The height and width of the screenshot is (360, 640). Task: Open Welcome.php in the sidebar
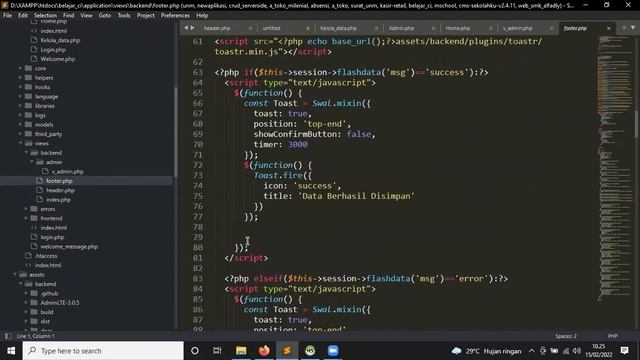pos(58,59)
